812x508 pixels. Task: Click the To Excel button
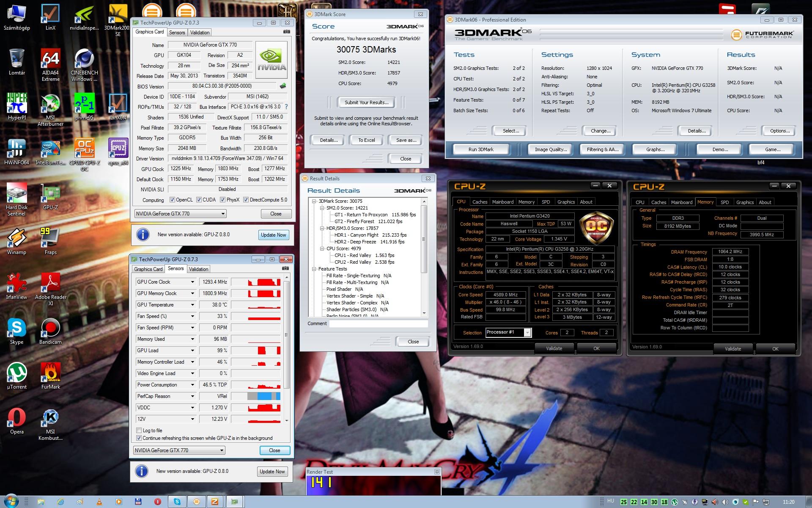pos(366,140)
